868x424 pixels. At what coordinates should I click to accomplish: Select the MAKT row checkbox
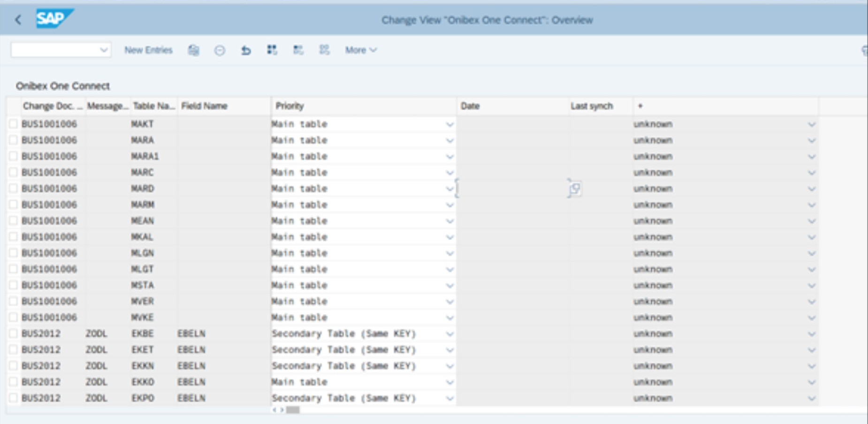(x=13, y=124)
